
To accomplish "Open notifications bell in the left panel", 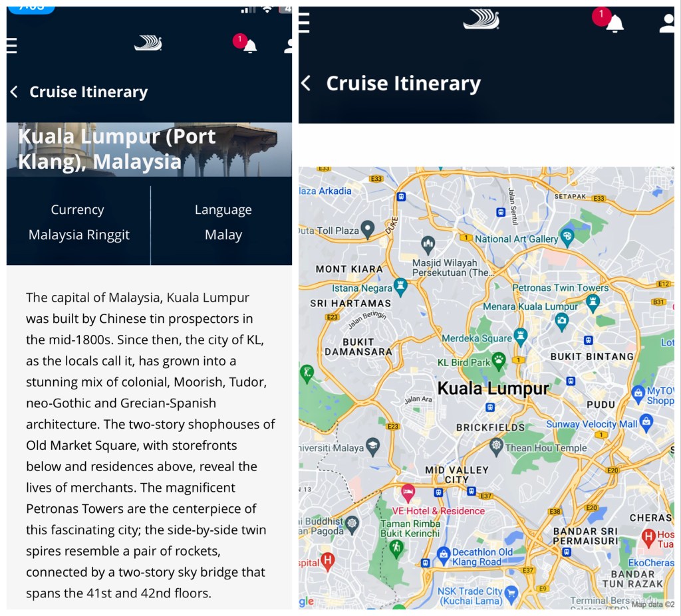I will 249,46.
